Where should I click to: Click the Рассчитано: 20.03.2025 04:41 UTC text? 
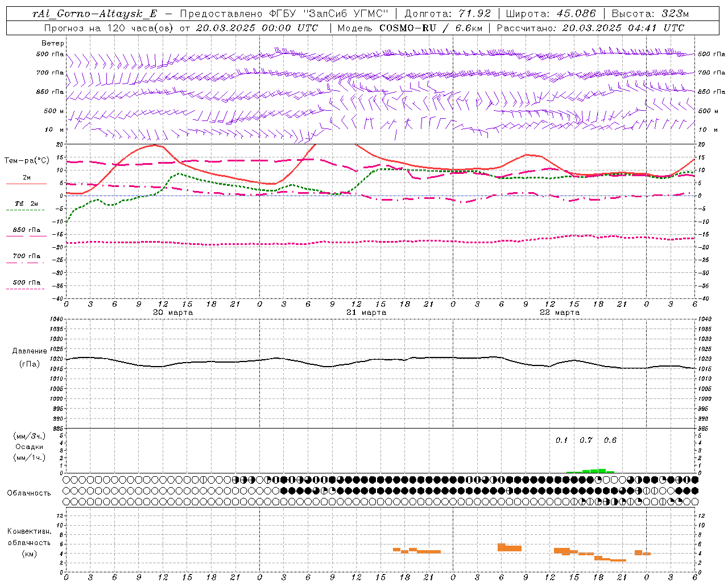pyautogui.click(x=590, y=28)
